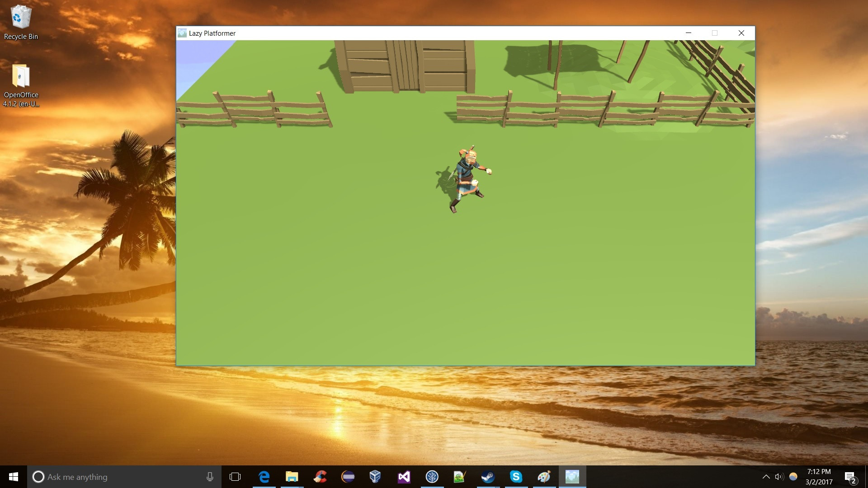This screenshot has width=868, height=488.
Task: Open Eclipse from the taskbar
Action: click(x=348, y=477)
